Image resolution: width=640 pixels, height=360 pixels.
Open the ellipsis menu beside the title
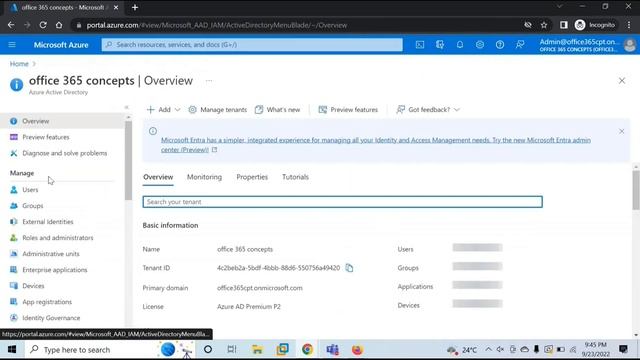(x=209, y=81)
